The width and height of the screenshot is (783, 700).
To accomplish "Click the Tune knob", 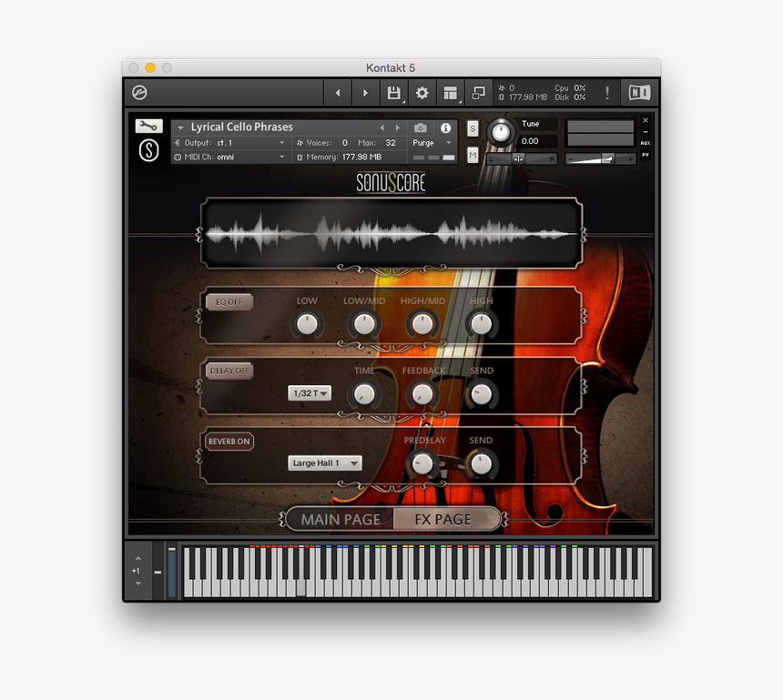I will [501, 132].
